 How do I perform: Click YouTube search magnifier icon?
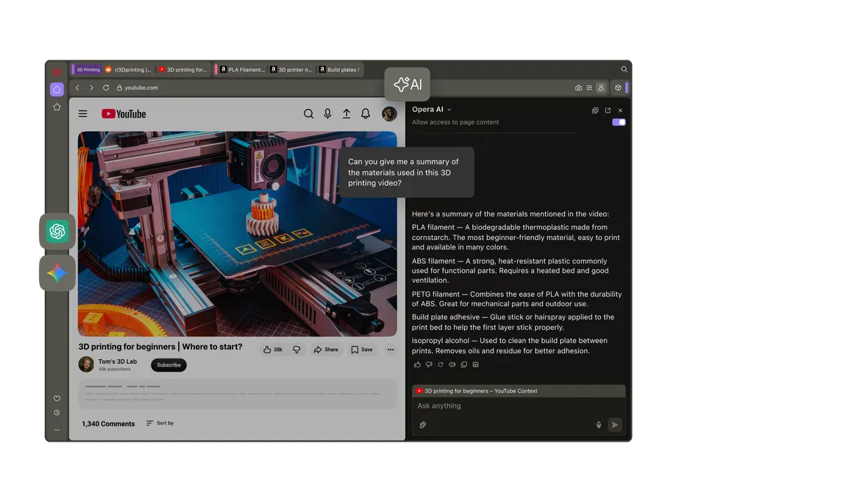click(x=308, y=113)
